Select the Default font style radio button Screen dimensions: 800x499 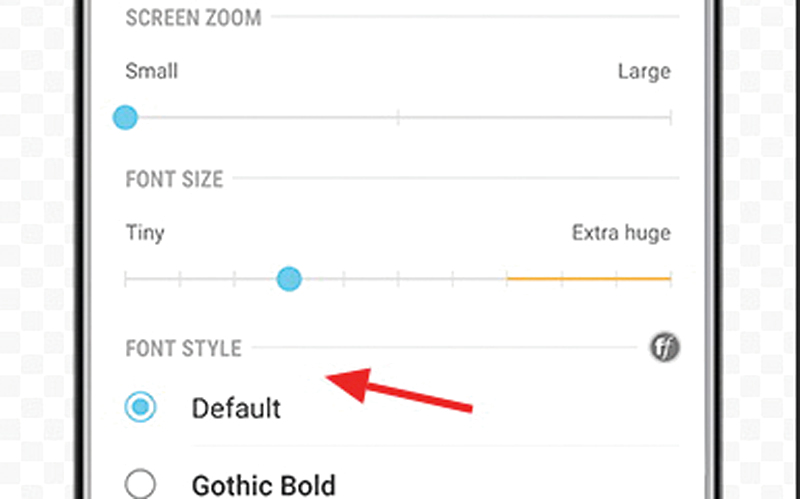[x=141, y=407]
